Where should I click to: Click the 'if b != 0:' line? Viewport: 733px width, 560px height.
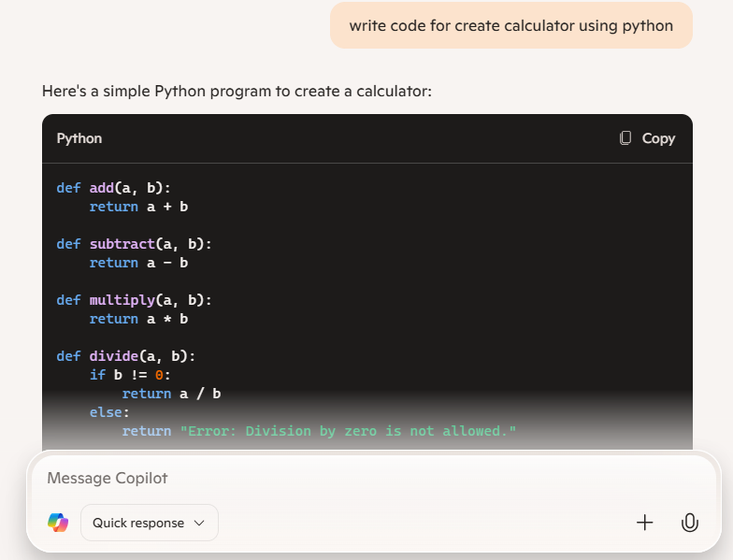click(x=131, y=375)
